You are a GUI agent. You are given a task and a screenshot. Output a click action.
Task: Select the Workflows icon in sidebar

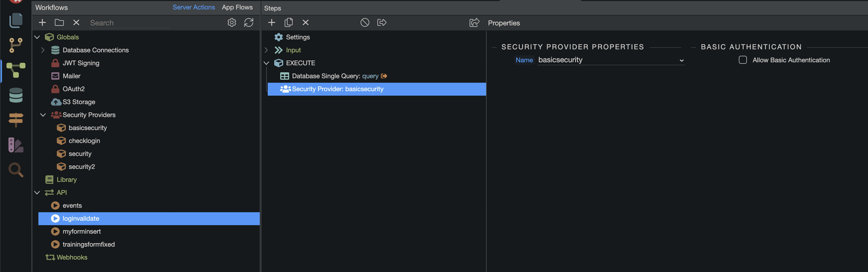coord(15,70)
